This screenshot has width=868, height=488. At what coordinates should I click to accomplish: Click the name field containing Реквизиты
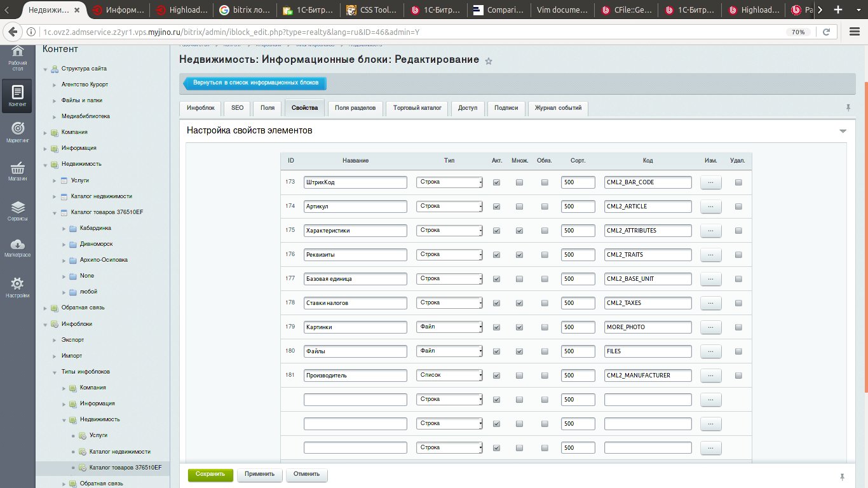click(355, 255)
